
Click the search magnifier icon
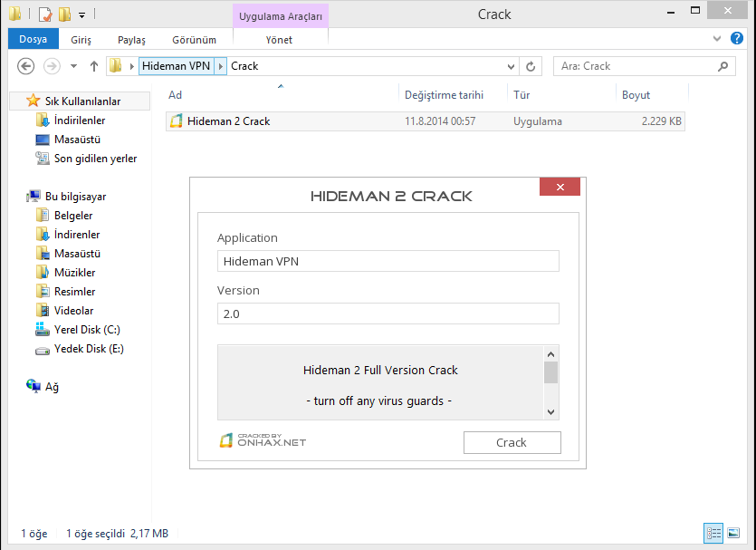point(723,66)
